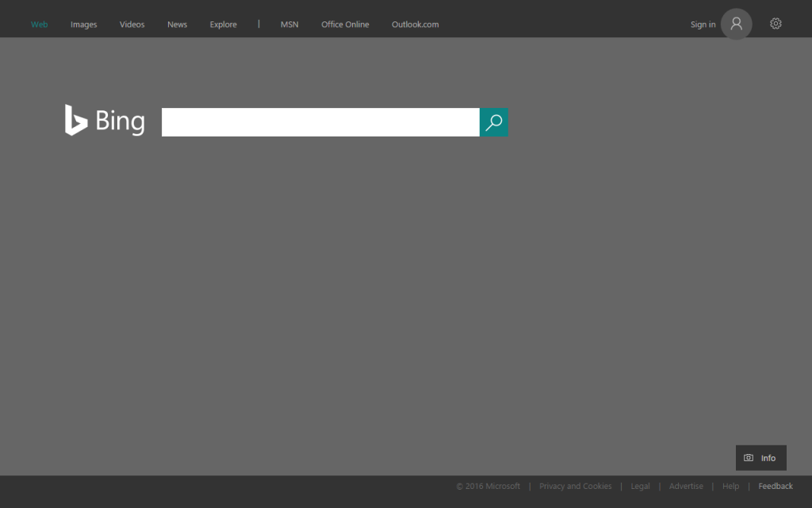Select the Web search tab
Image resolution: width=812 pixels, height=508 pixels.
(x=40, y=25)
